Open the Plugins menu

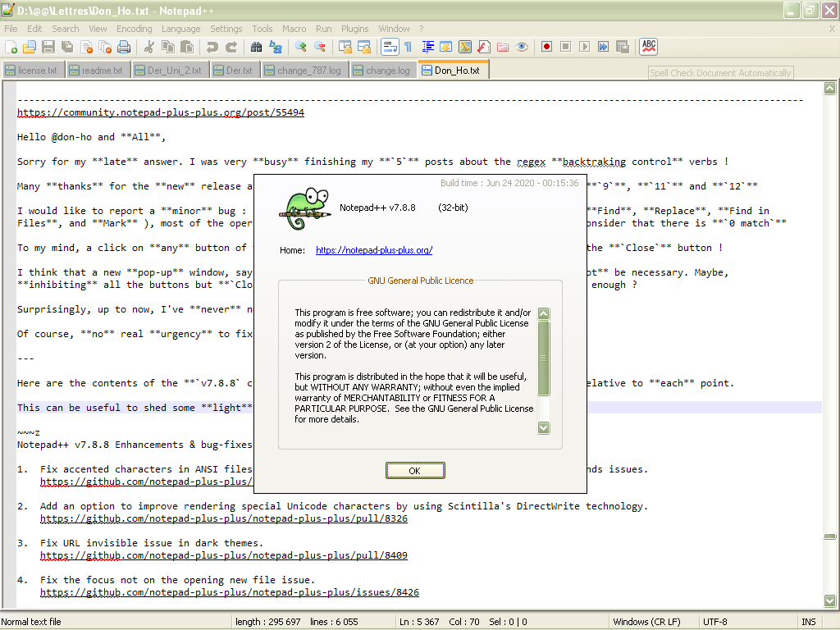[x=354, y=29]
